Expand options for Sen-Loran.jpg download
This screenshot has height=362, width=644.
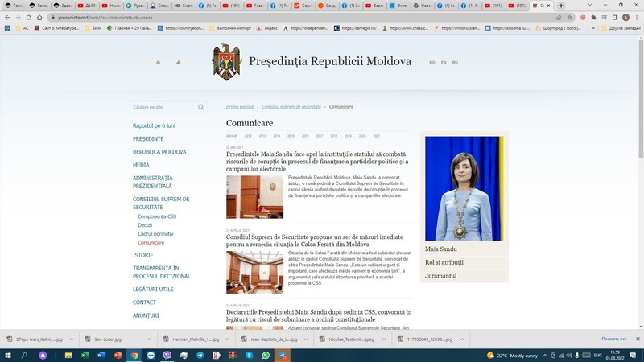pos(150,339)
